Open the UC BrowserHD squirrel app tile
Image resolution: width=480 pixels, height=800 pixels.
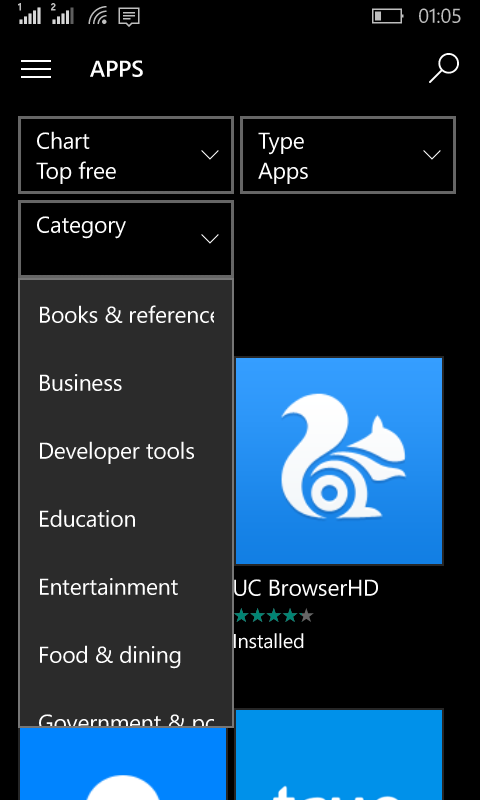click(339, 461)
